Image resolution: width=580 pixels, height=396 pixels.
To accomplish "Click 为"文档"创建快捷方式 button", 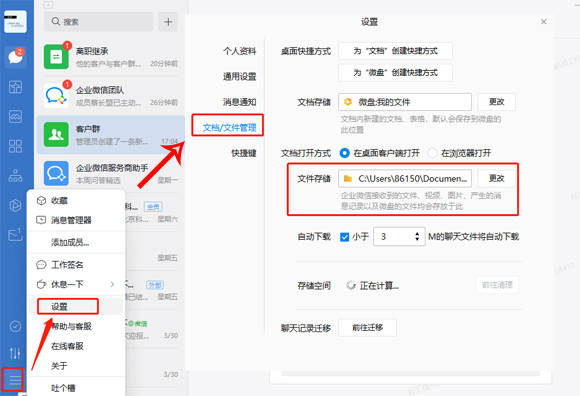I will pyautogui.click(x=395, y=51).
